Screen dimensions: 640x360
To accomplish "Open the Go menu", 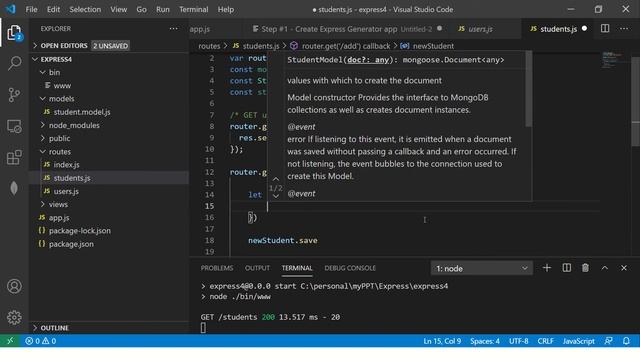I will pyautogui.click(x=141, y=9).
